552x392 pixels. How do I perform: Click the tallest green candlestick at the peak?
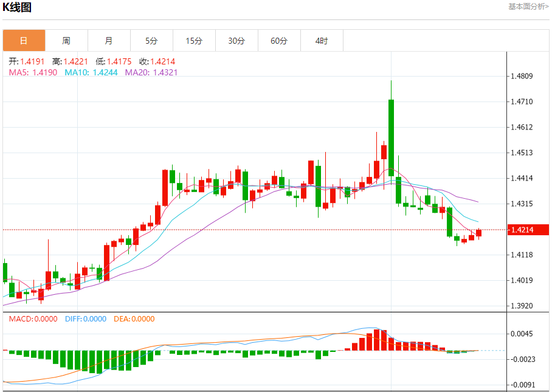click(x=391, y=137)
